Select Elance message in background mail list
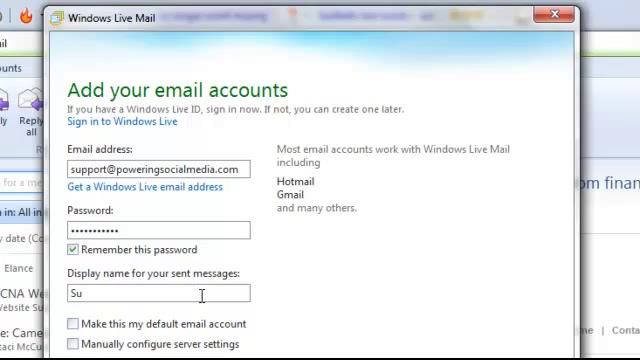640x360 pixels. 19,268
